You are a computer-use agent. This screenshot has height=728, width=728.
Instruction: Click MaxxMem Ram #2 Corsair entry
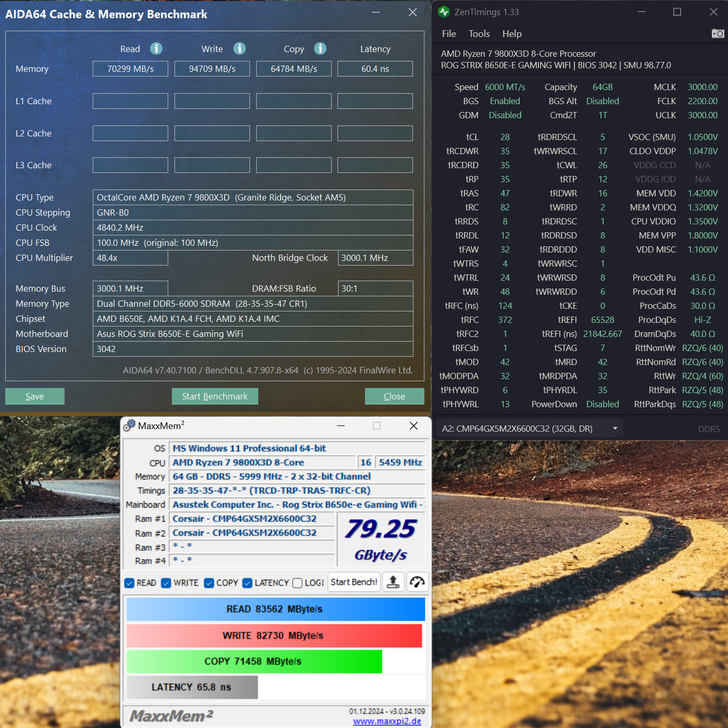pos(252,533)
